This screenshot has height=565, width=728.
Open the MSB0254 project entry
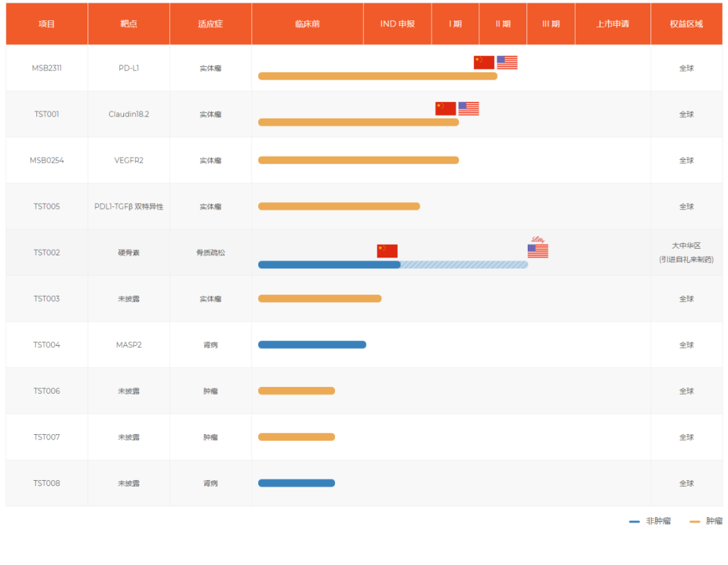47,160
